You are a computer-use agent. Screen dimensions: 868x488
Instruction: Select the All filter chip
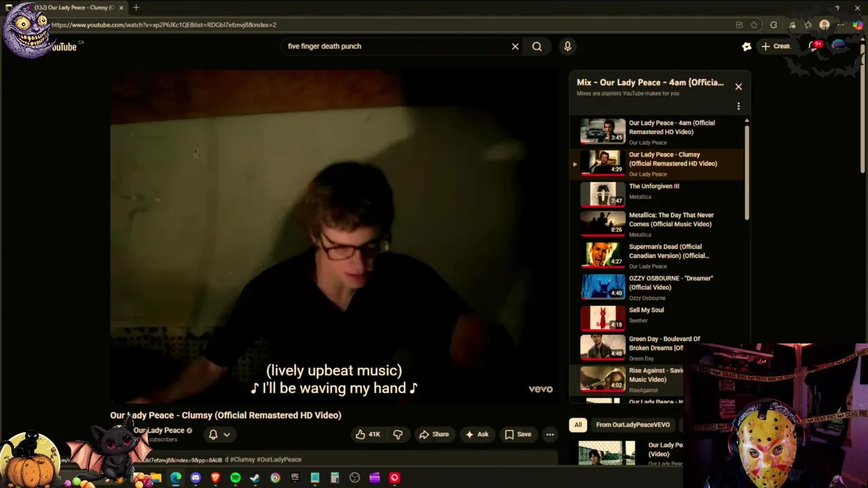point(578,425)
